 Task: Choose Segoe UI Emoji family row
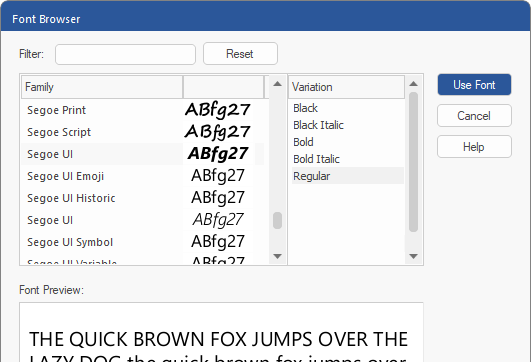point(142,176)
